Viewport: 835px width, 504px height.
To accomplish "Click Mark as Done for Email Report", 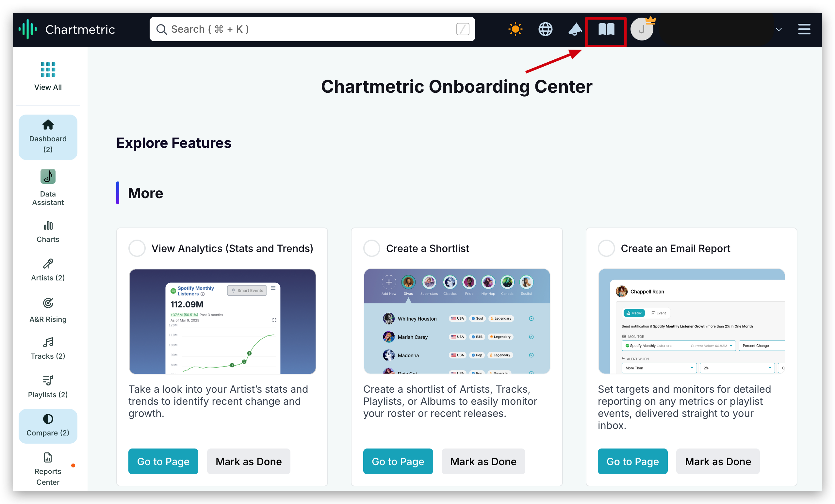I will click(x=718, y=461).
